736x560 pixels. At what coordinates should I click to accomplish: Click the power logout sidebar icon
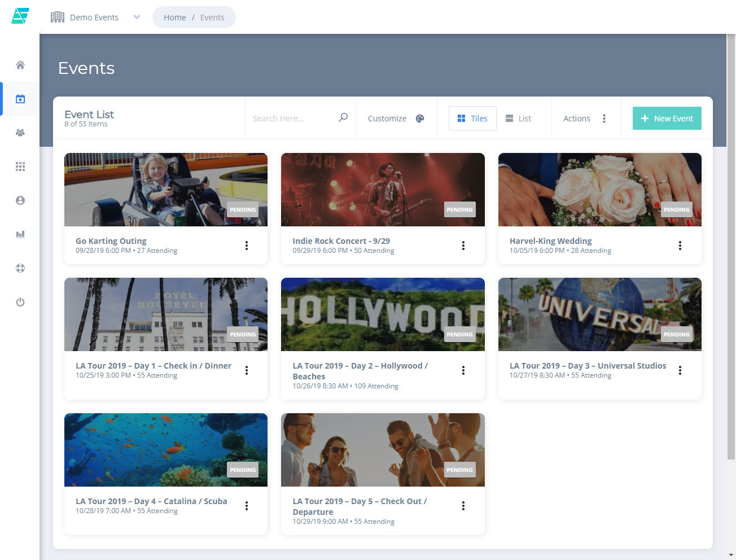pyautogui.click(x=20, y=302)
